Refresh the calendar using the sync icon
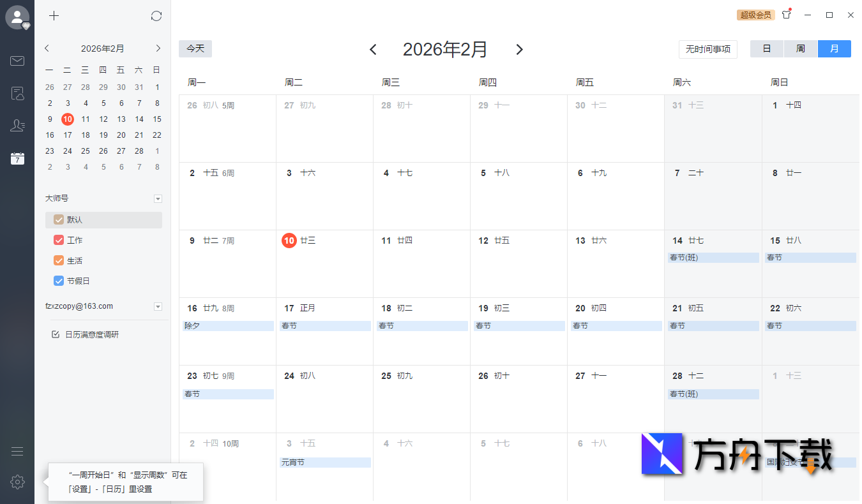This screenshot has width=862, height=504. (156, 16)
